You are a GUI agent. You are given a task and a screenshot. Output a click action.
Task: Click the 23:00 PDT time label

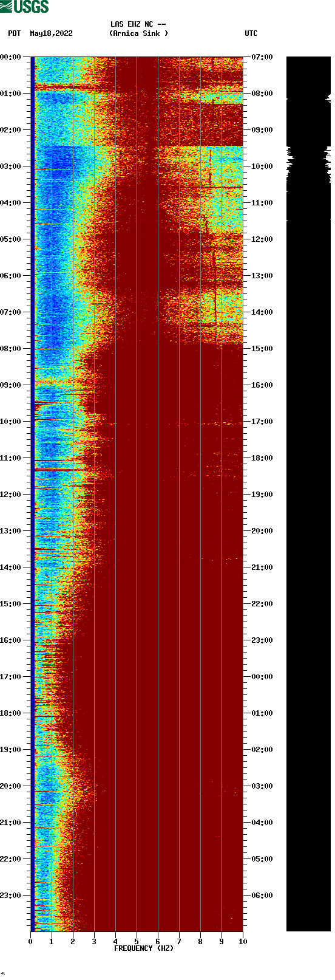coord(11,896)
